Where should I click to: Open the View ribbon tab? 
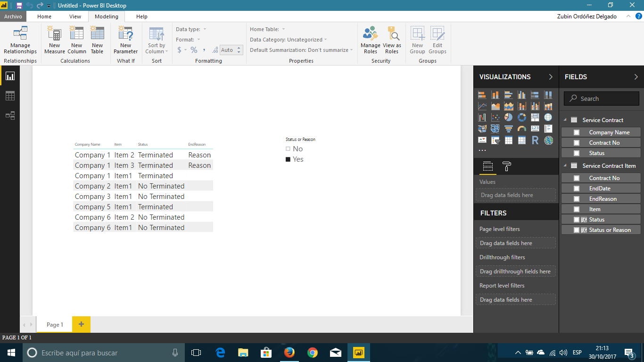[75, 16]
